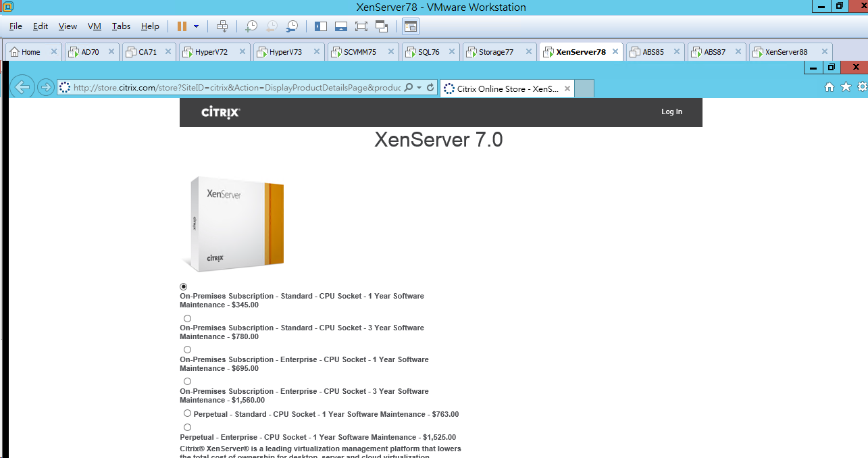
Task: Click the search magnifier in address bar
Action: click(x=408, y=88)
